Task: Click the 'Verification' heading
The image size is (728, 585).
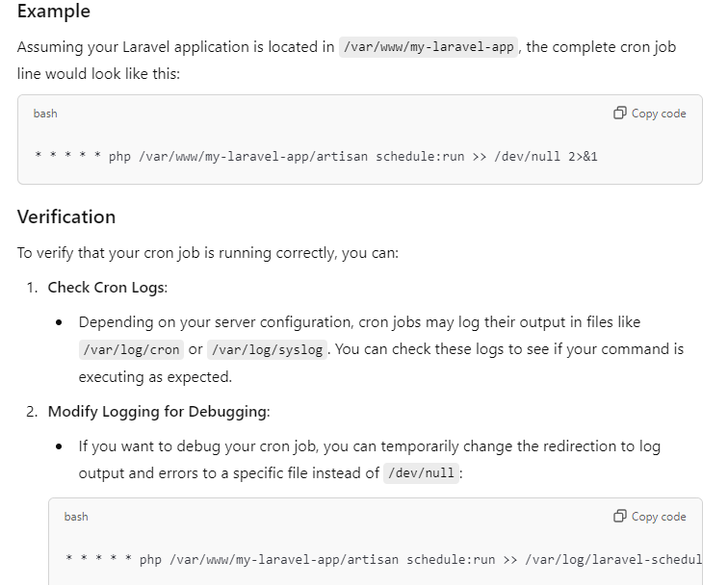Action: 66,216
